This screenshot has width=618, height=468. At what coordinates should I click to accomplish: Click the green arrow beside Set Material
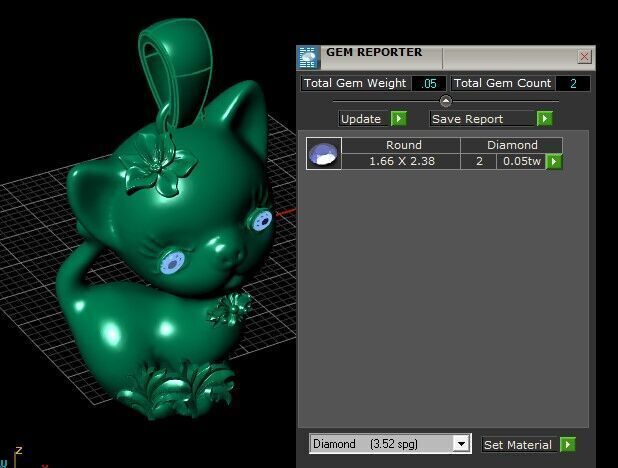568,444
